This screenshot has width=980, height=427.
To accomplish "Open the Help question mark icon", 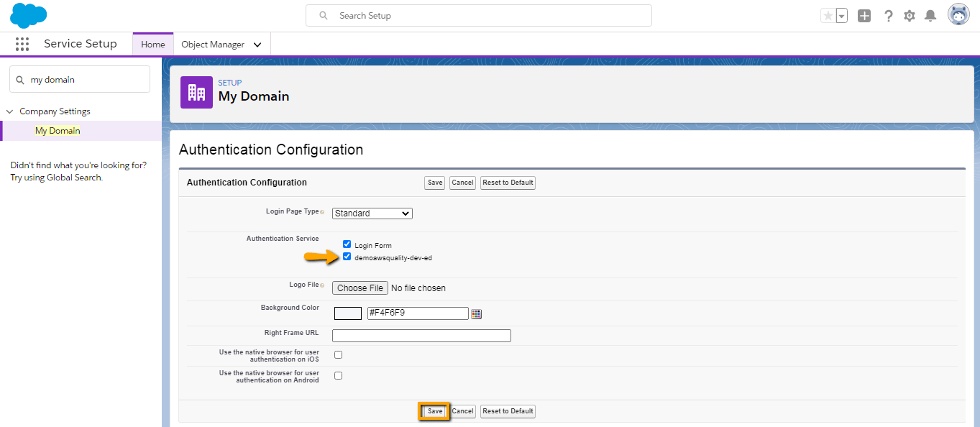I will point(889,16).
